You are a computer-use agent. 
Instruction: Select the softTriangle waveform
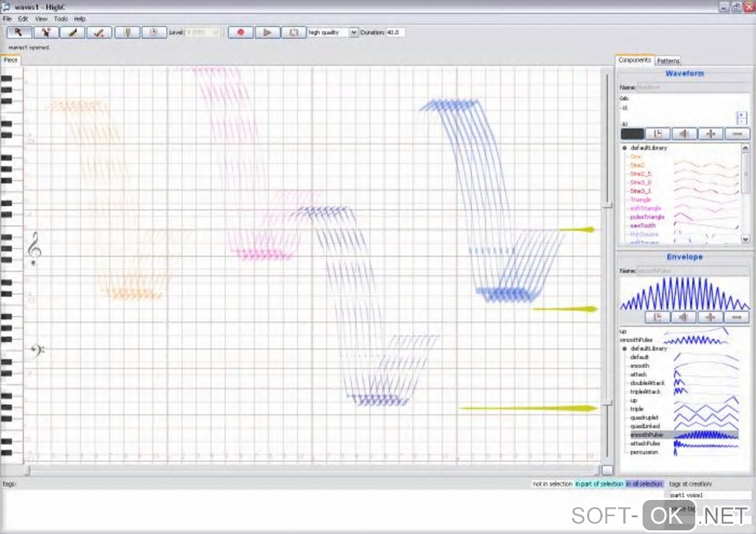click(645, 208)
